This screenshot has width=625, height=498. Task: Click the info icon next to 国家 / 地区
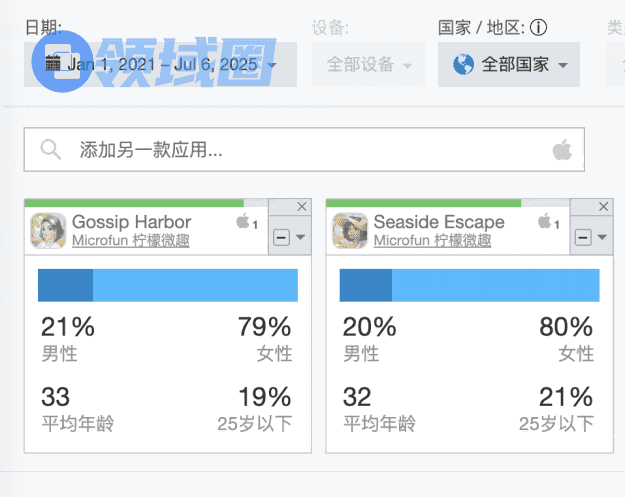click(538, 27)
